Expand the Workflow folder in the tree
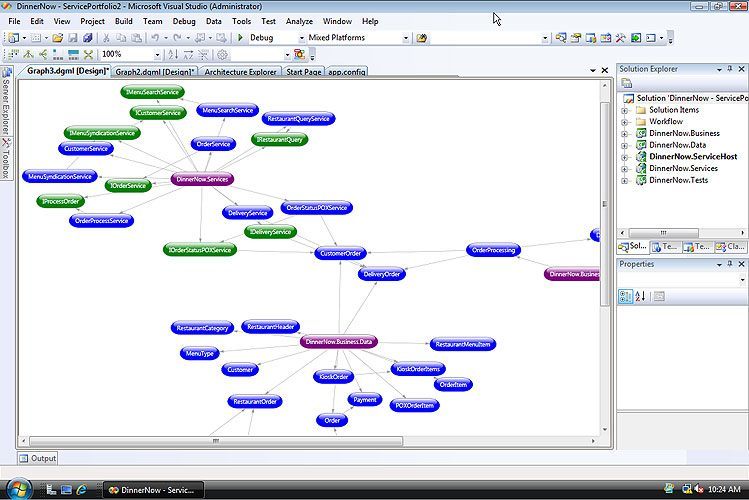The height and width of the screenshot is (500, 749). [x=624, y=122]
